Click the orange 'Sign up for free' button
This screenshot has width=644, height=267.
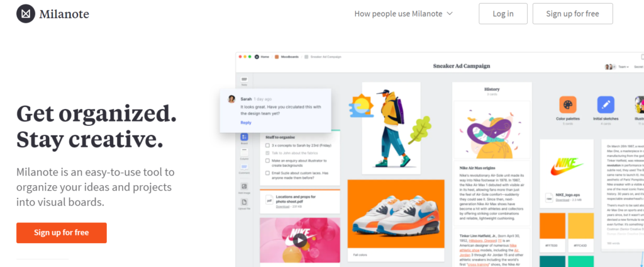(x=62, y=232)
